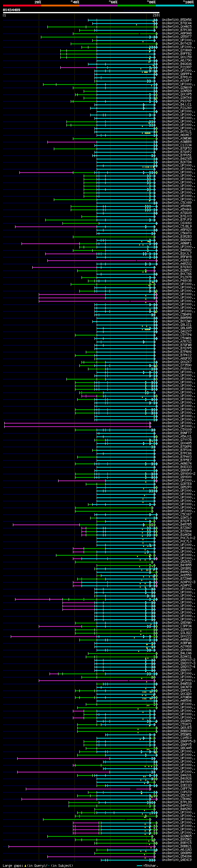Screen dimensions: 197x868
Task: Select the UniRef100_B0T428 label
Action: tap(177, 43)
